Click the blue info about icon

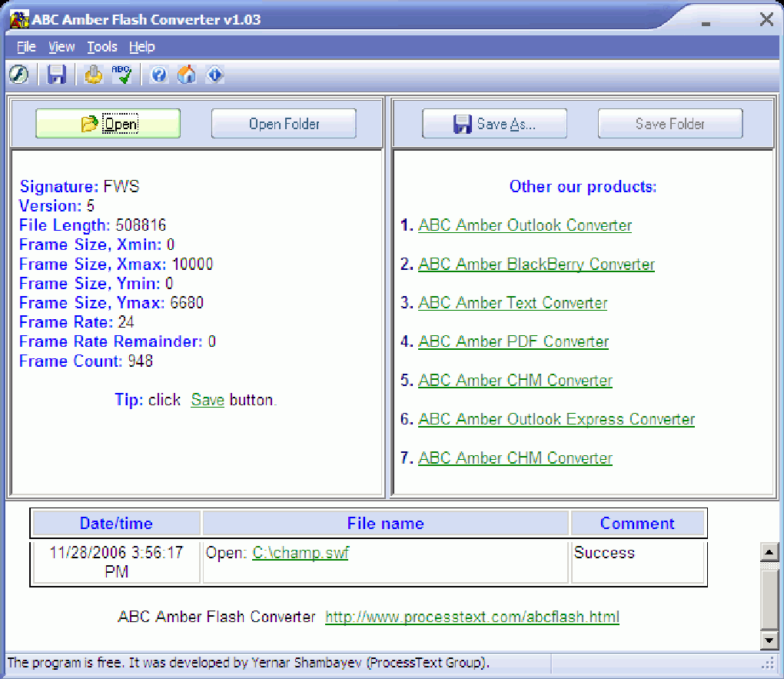click(215, 75)
